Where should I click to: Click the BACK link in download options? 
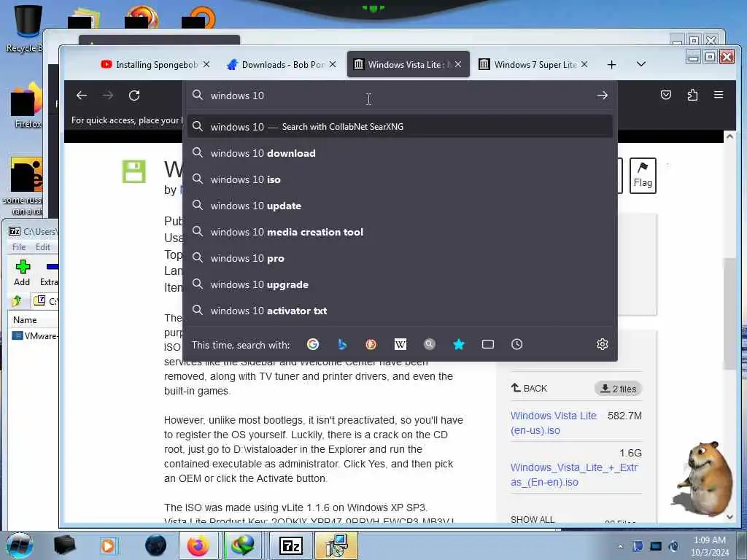click(x=529, y=388)
